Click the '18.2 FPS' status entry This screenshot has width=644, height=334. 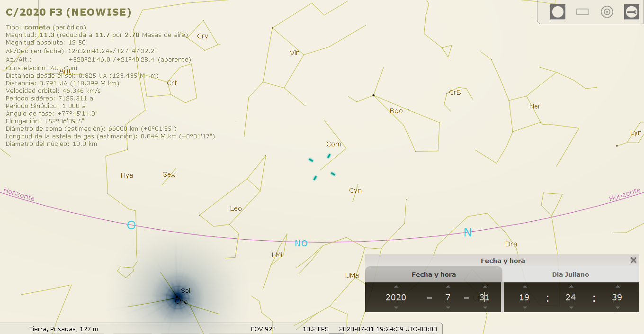point(316,329)
